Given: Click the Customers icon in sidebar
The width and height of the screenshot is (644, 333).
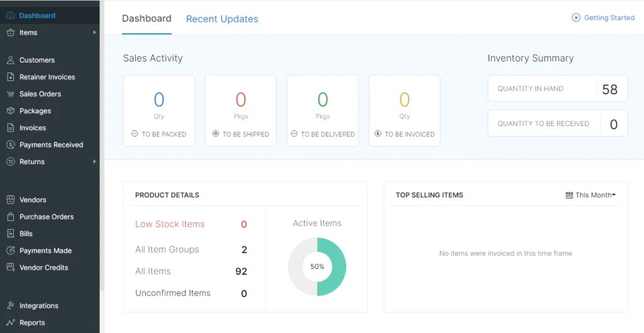Looking at the screenshot, I should [10, 60].
